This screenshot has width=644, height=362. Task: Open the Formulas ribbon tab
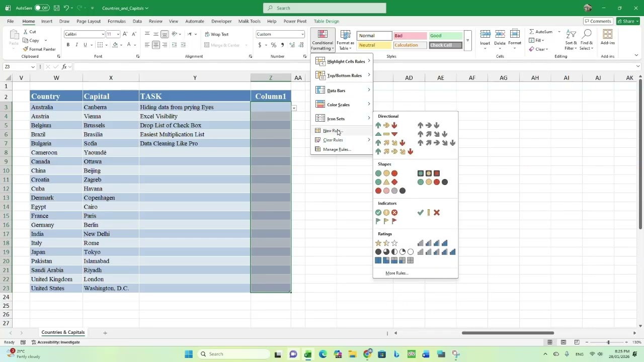coord(116,21)
